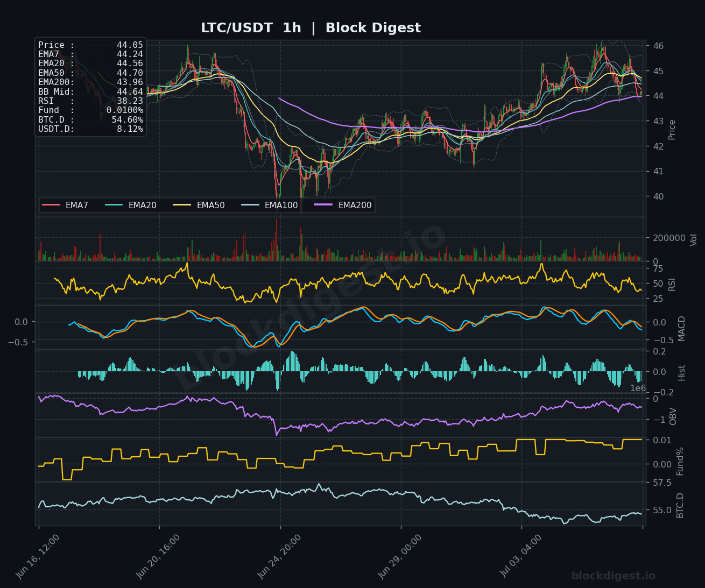This screenshot has width=705, height=588.
Task: Click the purple EMA200 legend line swatch
Action: coord(323,206)
